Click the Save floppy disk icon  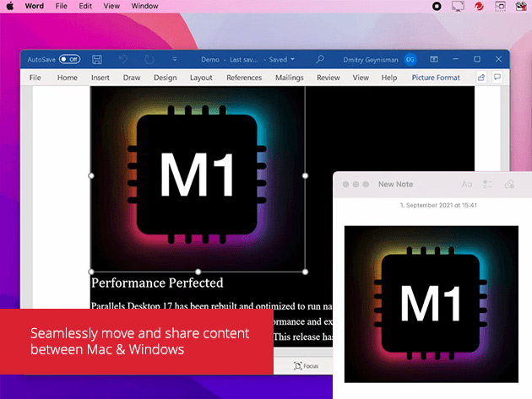(97, 59)
